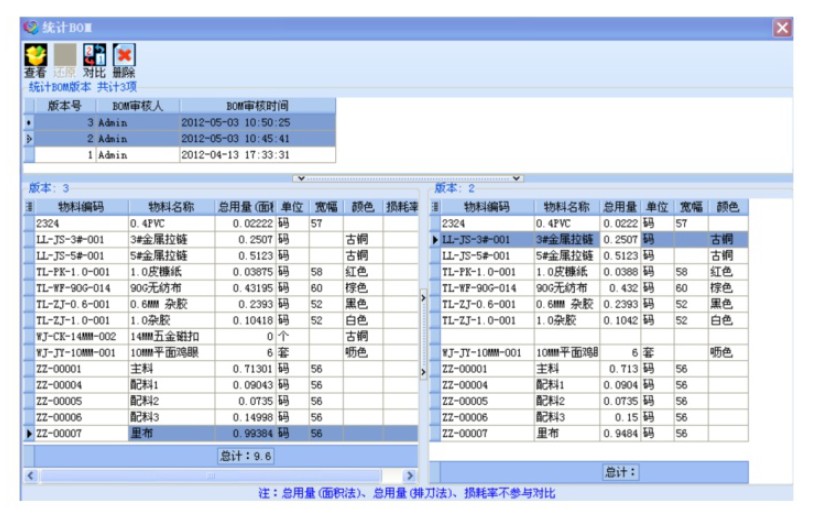Screen dimensions: 814x518
Task: Click 14MM五金磁扣 material name cell
Action: point(171,336)
